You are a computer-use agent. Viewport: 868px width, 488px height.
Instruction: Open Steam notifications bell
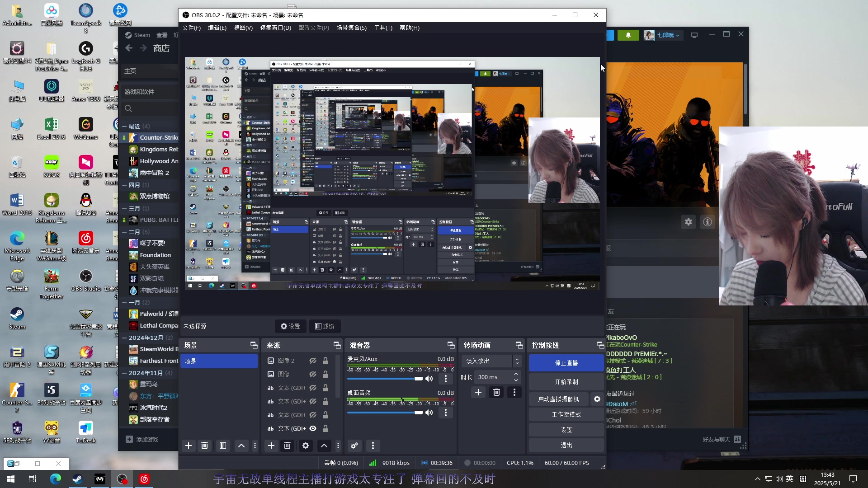[x=628, y=35]
